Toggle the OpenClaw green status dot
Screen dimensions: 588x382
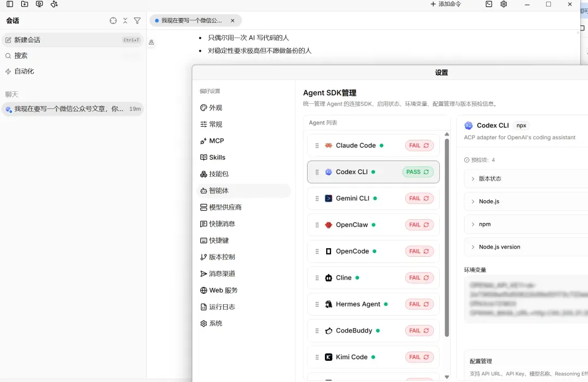click(x=373, y=225)
